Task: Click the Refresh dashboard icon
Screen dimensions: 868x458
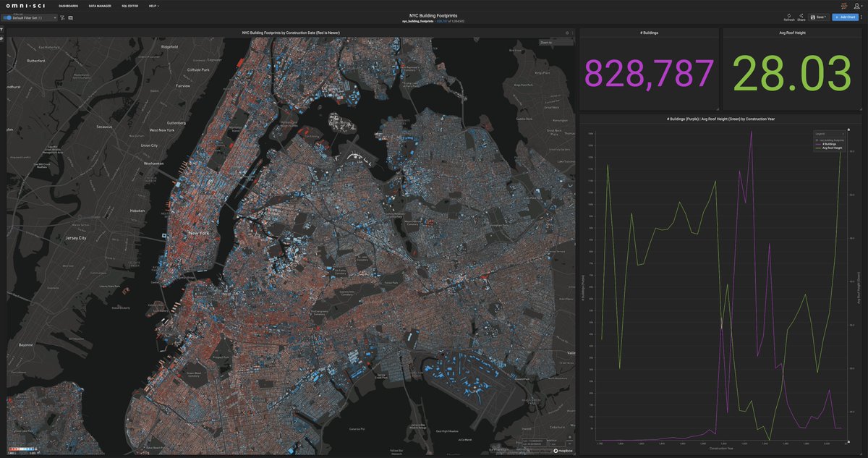Action: click(788, 16)
